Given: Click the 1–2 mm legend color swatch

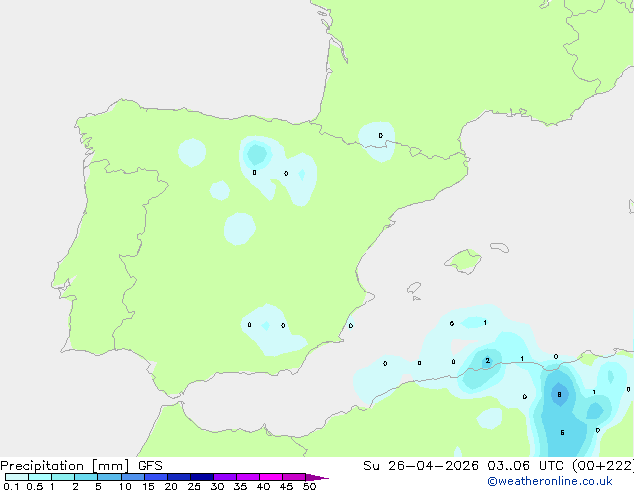Looking at the screenshot, I should tap(63, 477).
